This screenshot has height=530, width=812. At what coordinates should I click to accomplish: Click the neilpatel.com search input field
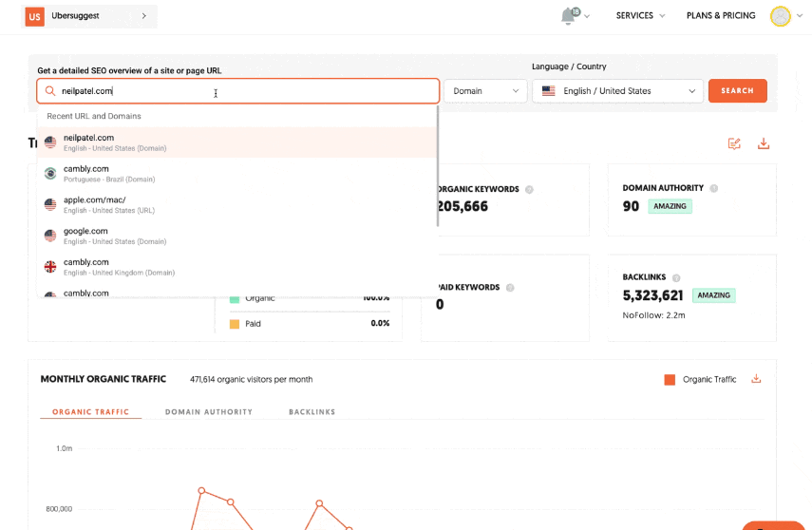[x=237, y=91]
